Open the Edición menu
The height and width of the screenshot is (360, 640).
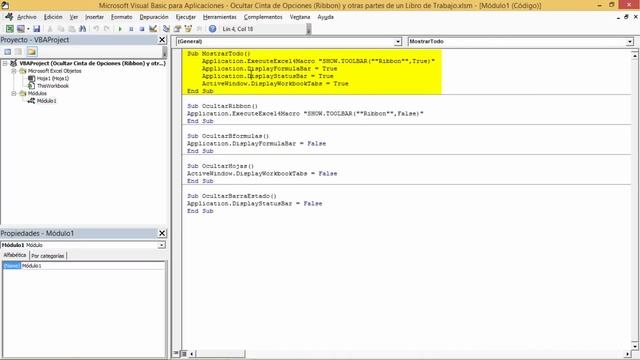pos(53,17)
